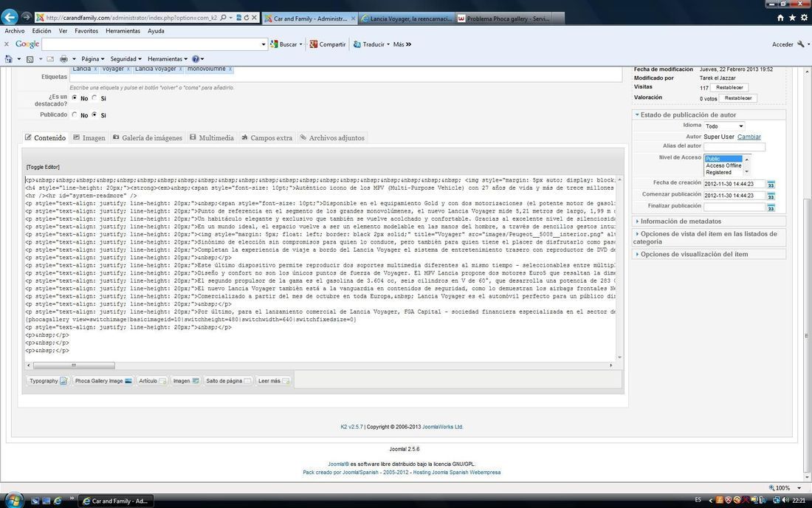Click the search magnifier in address bar
Viewport: 812px width, 508px height.
[223, 18]
